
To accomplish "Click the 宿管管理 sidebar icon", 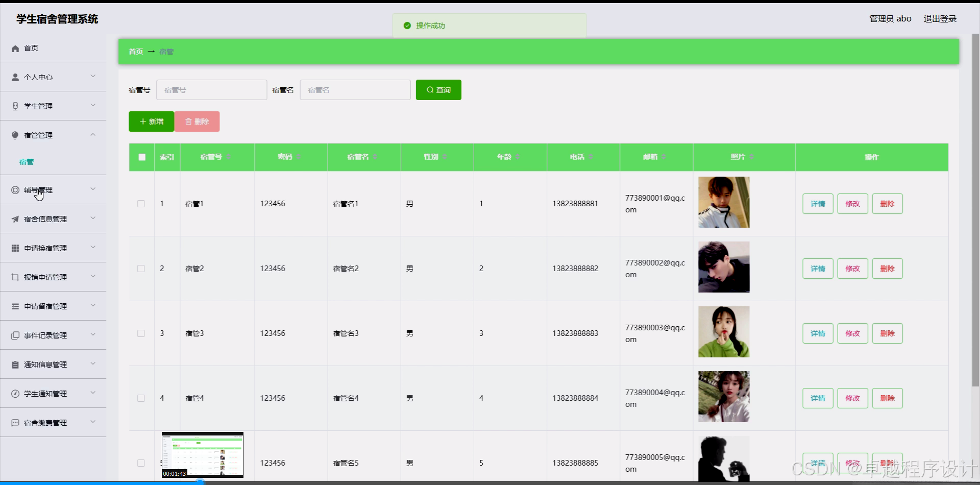I will click(x=14, y=135).
